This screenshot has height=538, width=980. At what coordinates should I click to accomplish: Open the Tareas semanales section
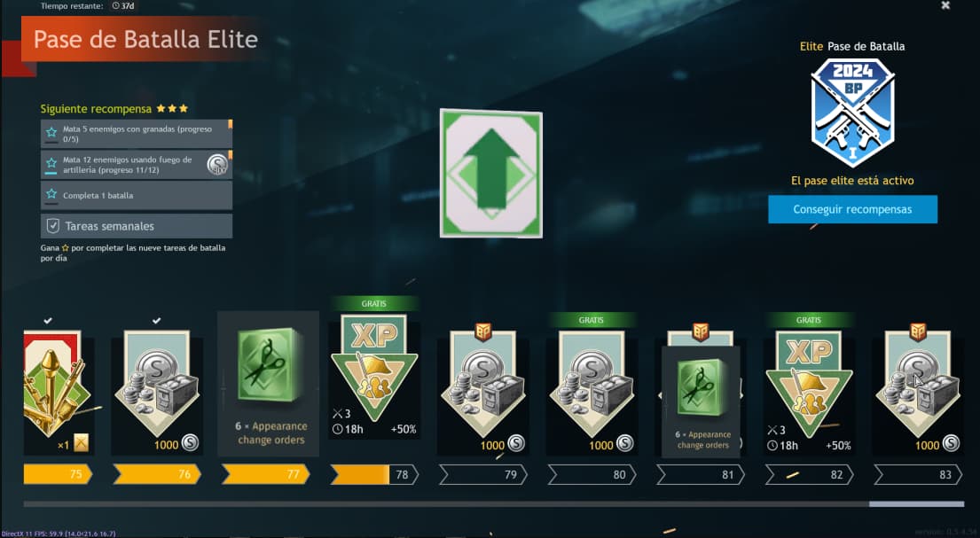[137, 226]
